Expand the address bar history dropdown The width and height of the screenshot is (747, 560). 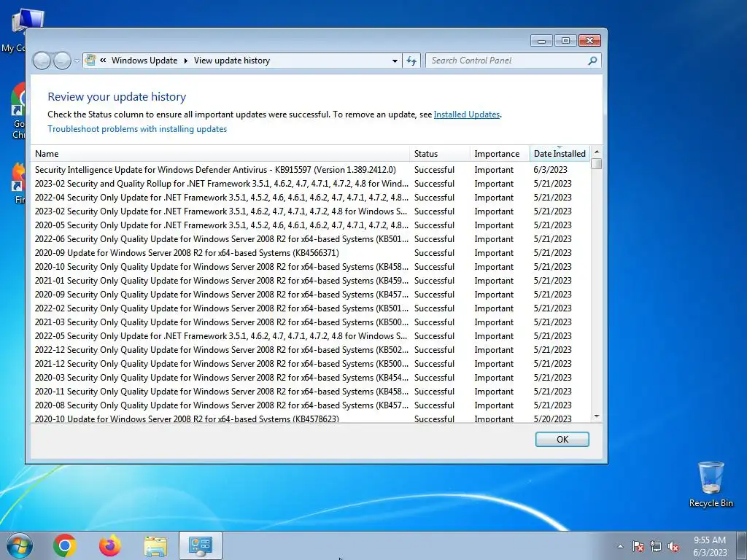[395, 61]
